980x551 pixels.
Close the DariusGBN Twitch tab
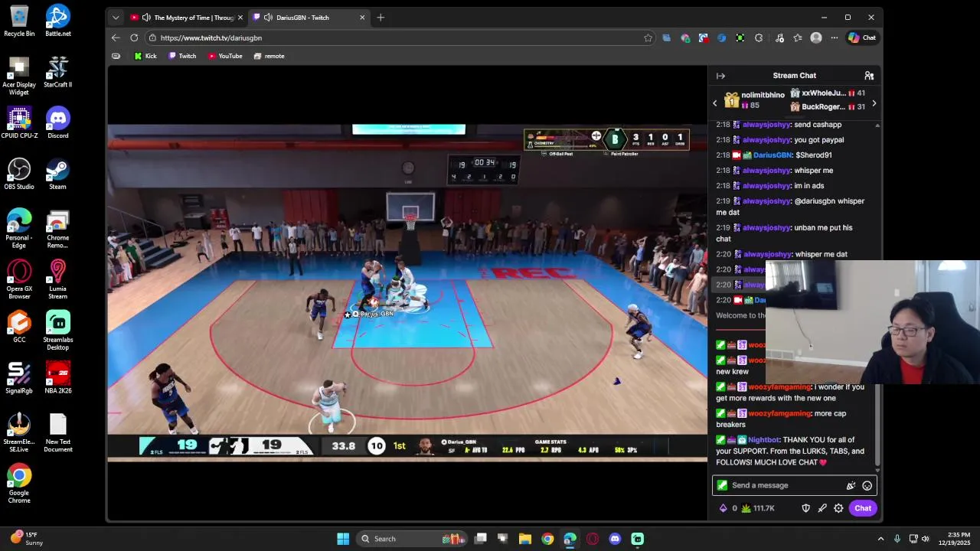(x=362, y=18)
